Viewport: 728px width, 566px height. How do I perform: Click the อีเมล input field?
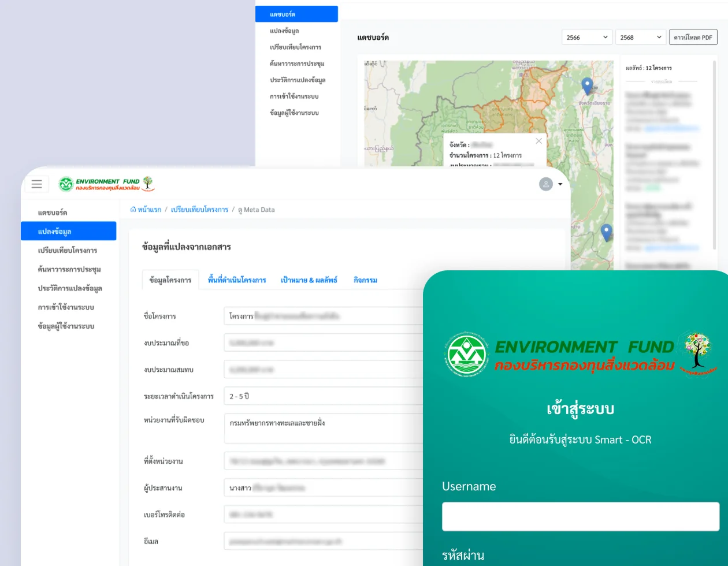pyautogui.click(x=324, y=541)
